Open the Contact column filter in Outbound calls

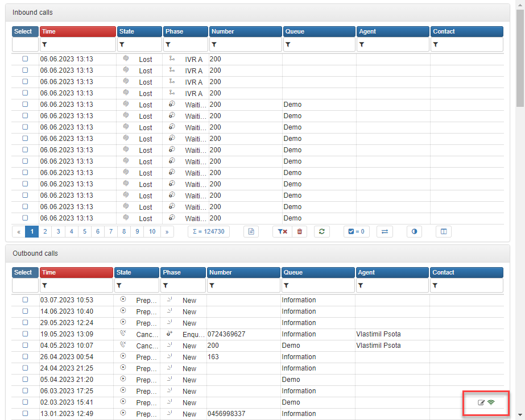435,285
